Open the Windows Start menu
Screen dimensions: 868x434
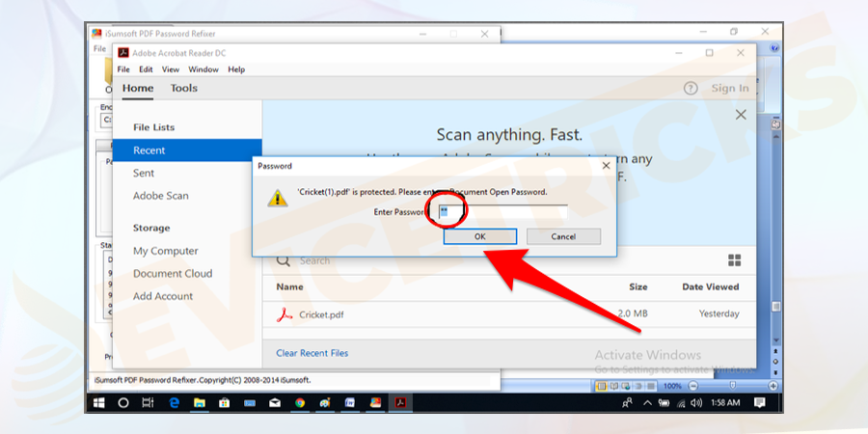[98, 403]
